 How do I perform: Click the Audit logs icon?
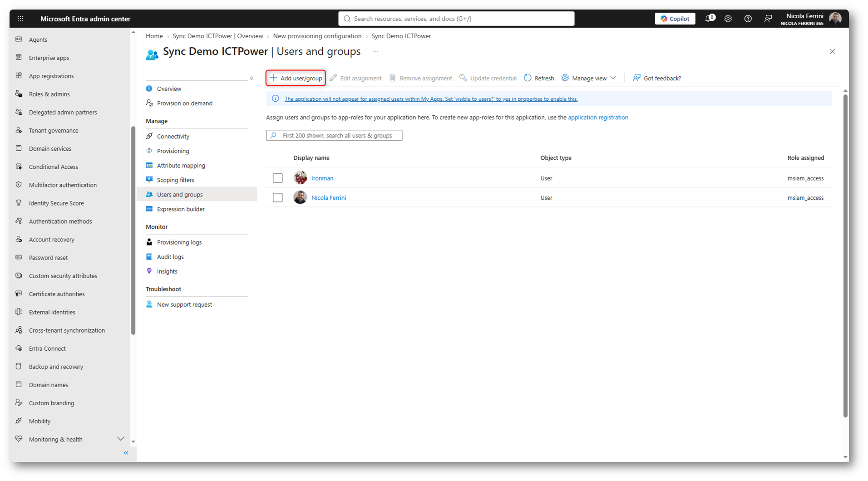tap(149, 256)
